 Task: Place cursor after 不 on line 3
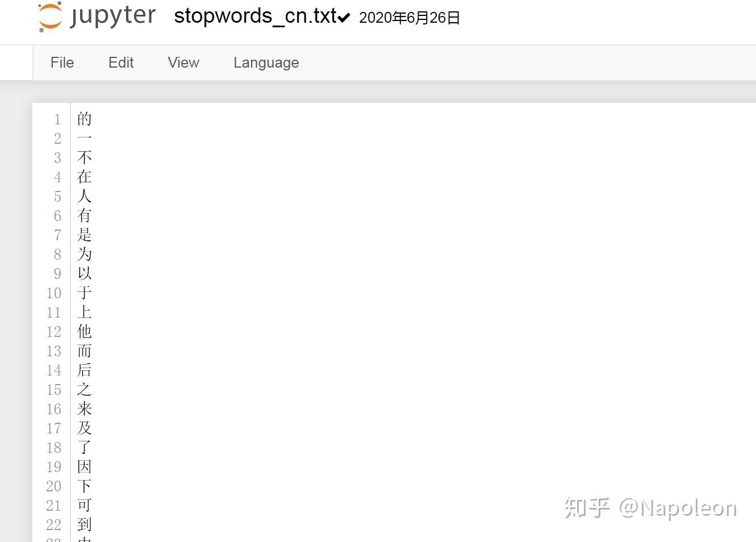click(x=92, y=157)
